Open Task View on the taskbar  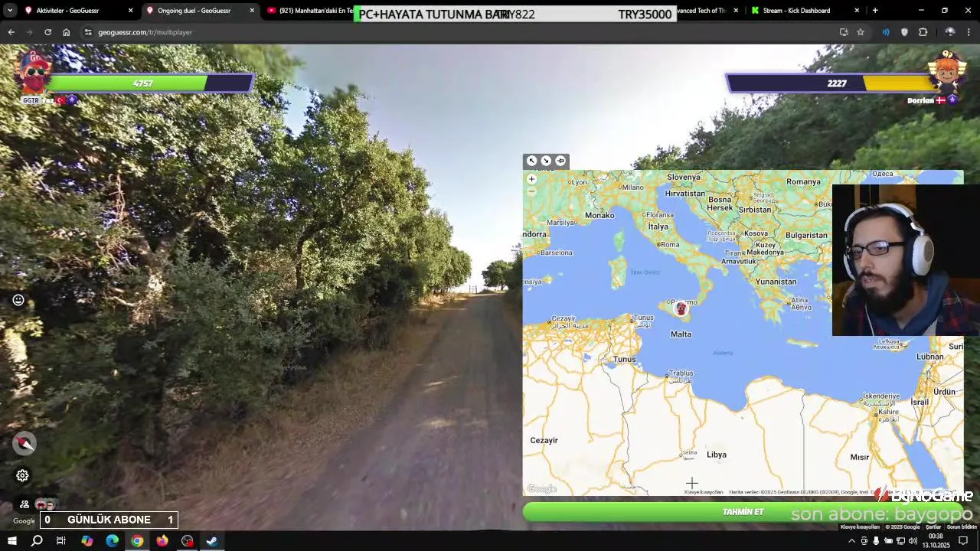(61, 541)
